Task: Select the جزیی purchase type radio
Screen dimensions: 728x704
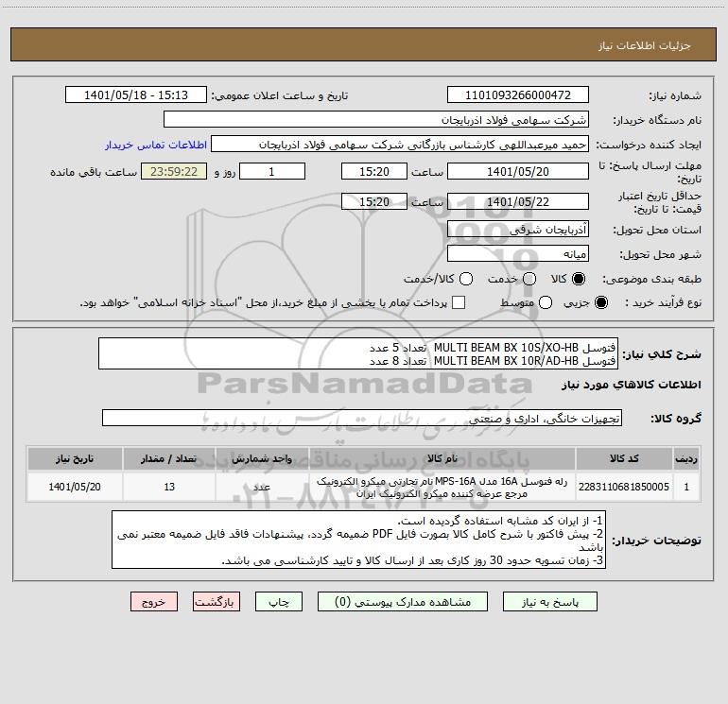Action: tap(600, 302)
